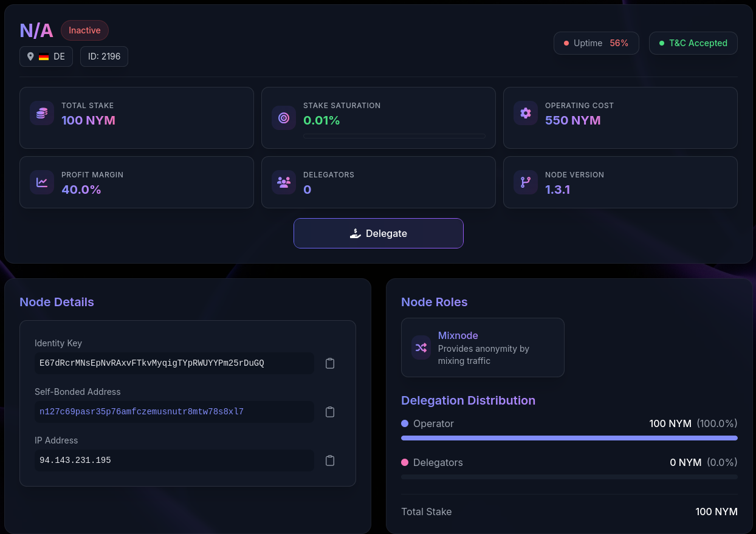
Task: Click the Operator delegation progress bar
Action: click(x=569, y=438)
